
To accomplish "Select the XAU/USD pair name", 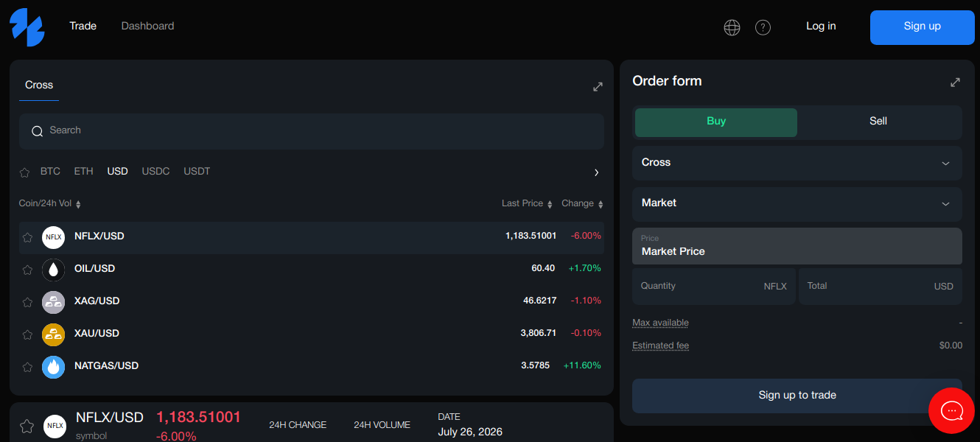I will [97, 334].
